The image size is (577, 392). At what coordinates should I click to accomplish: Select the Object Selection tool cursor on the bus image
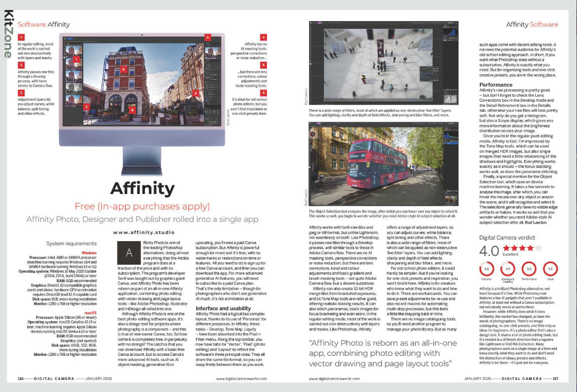312,134
